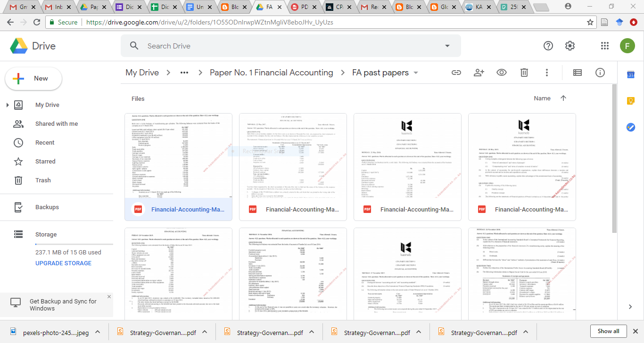Screen dimensions: 644x343
Task: Get shareable link for FA past papers folder
Action: (x=456, y=72)
